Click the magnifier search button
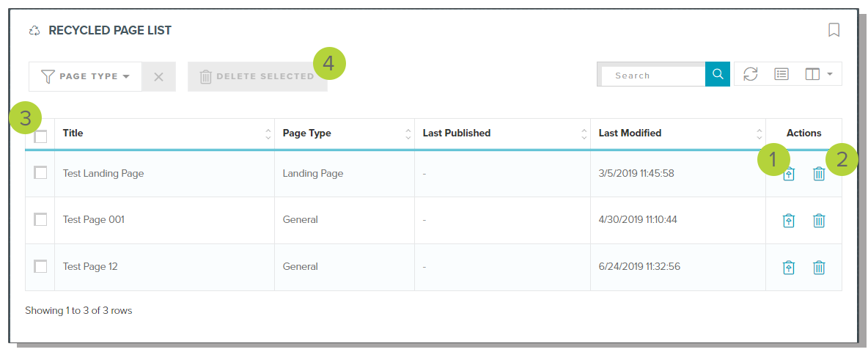The height and width of the screenshot is (352, 868). 718,74
